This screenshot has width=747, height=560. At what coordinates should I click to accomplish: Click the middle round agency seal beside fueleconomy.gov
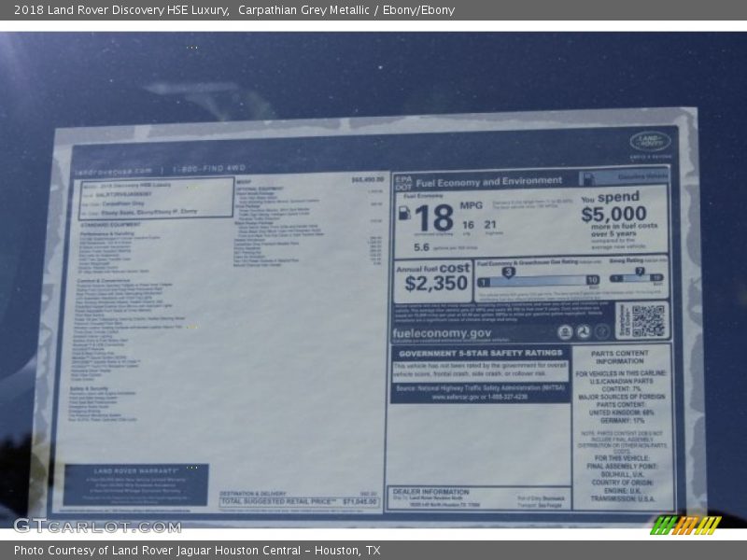(584, 332)
